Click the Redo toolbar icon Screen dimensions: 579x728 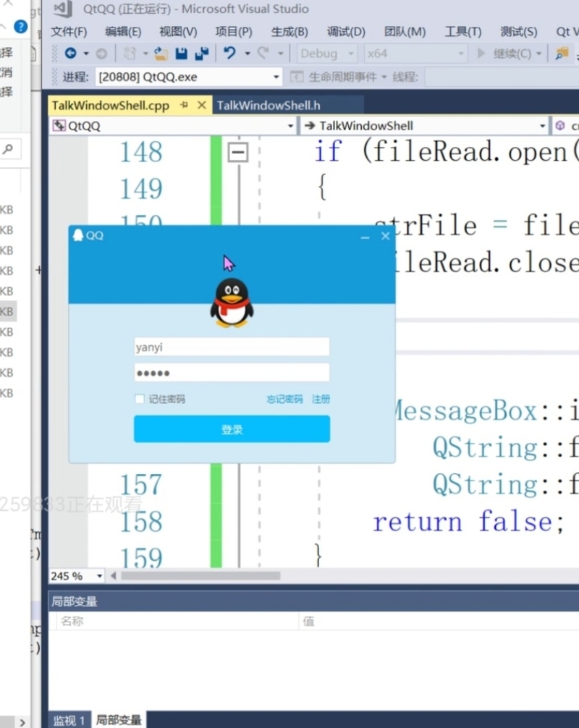click(x=263, y=54)
